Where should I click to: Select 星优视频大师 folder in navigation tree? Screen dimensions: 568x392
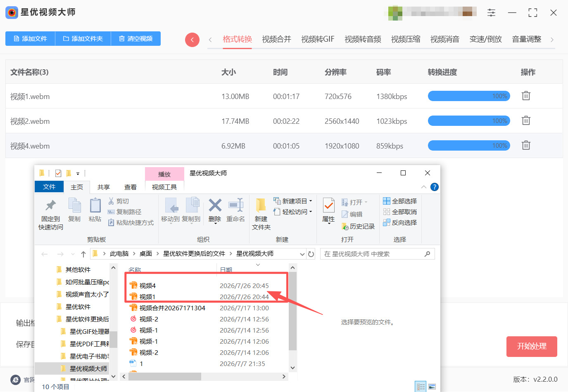click(x=88, y=368)
